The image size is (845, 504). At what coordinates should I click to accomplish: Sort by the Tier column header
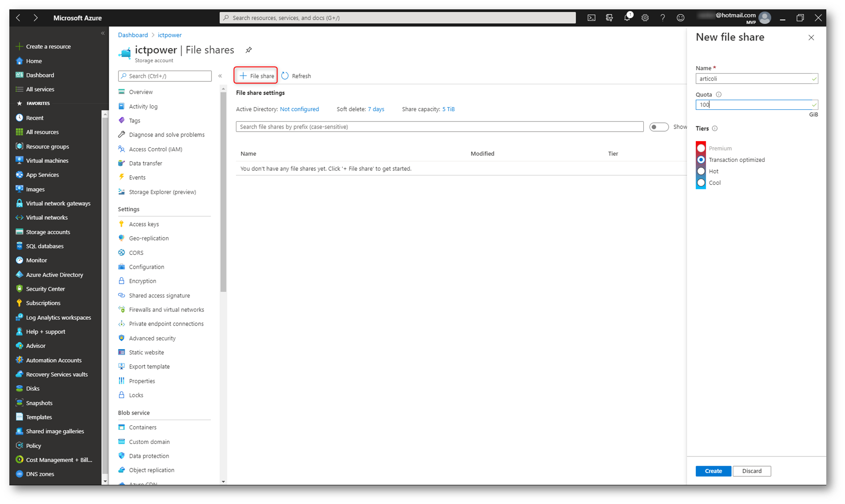(x=613, y=153)
